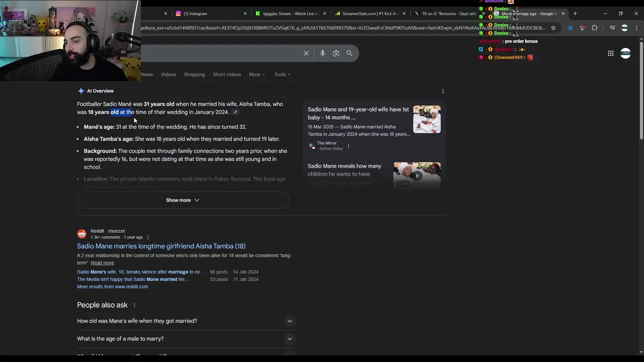
Task: Bookmark this page with the star icon
Action: [x=553, y=28]
